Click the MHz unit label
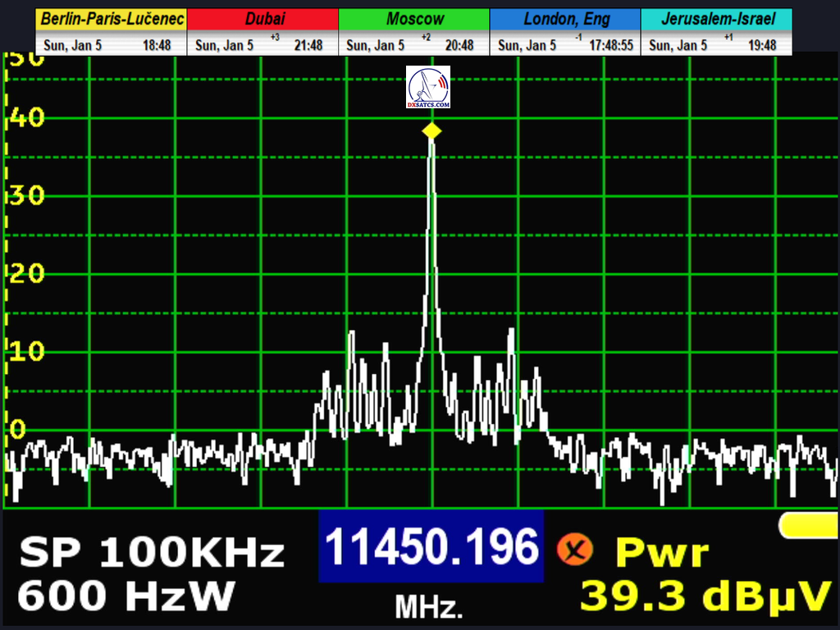This screenshot has width=840, height=630. click(x=429, y=607)
